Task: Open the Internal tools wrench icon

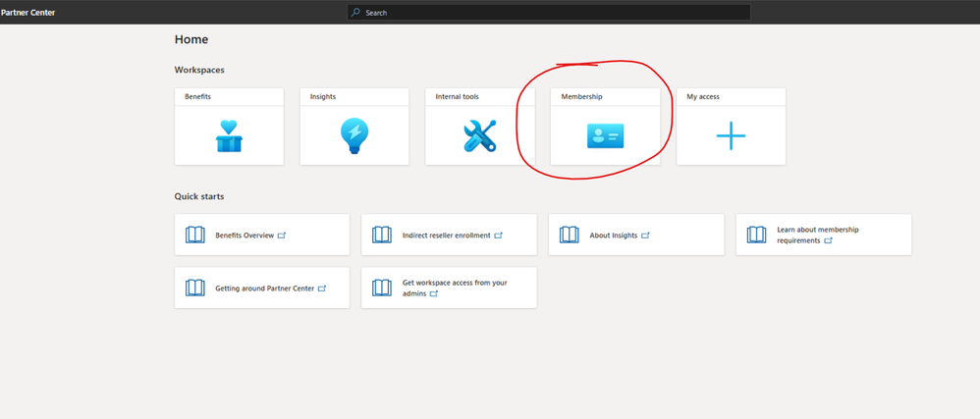Action: tap(479, 135)
